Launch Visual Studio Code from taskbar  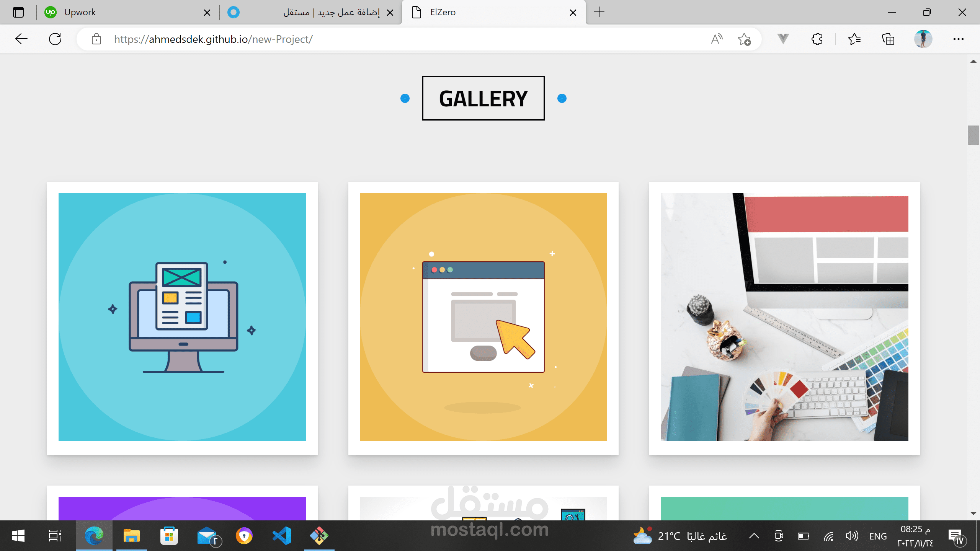coord(282,536)
